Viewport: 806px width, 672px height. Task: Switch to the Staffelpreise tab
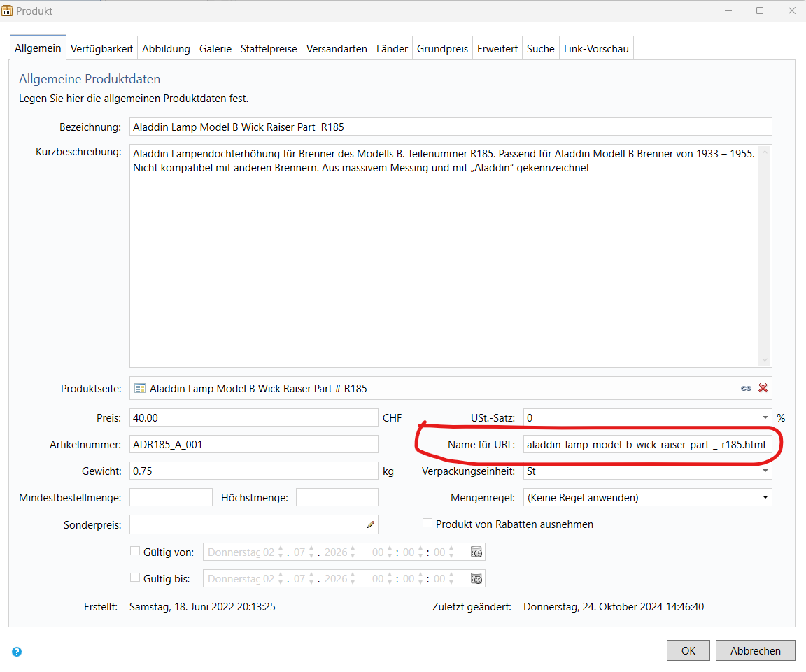coord(269,49)
